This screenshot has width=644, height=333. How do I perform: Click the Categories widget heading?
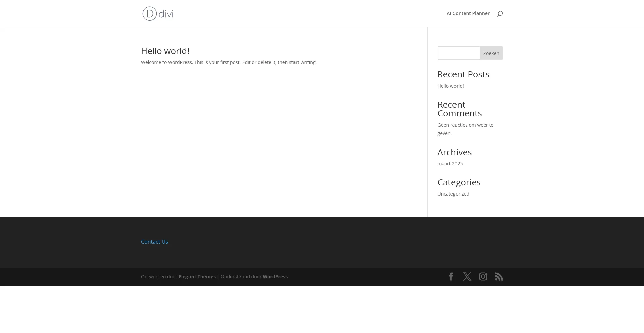pos(459,182)
